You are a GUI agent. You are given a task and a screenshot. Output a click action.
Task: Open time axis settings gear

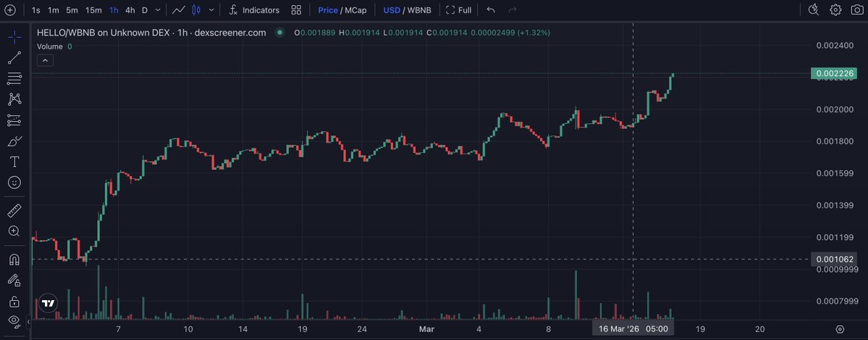click(x=840, y=329)
